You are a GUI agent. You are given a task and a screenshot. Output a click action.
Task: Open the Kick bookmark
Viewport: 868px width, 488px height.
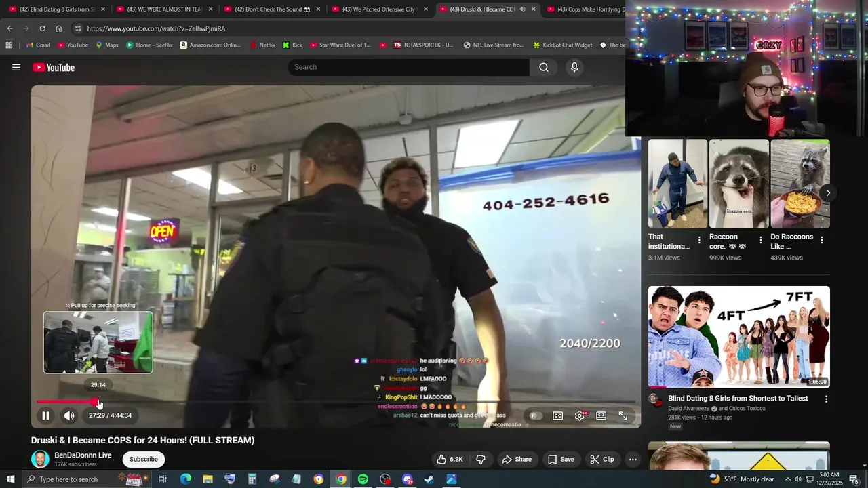tap(292, 45)
